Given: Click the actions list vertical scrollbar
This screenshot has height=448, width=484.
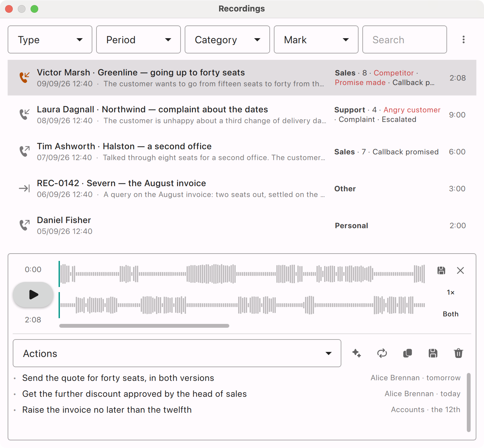Looking at the screenshot, I should (x=469, y=402).
